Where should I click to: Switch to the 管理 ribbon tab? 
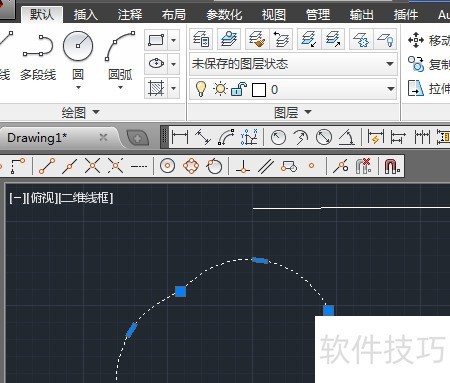tap(318, 15)
